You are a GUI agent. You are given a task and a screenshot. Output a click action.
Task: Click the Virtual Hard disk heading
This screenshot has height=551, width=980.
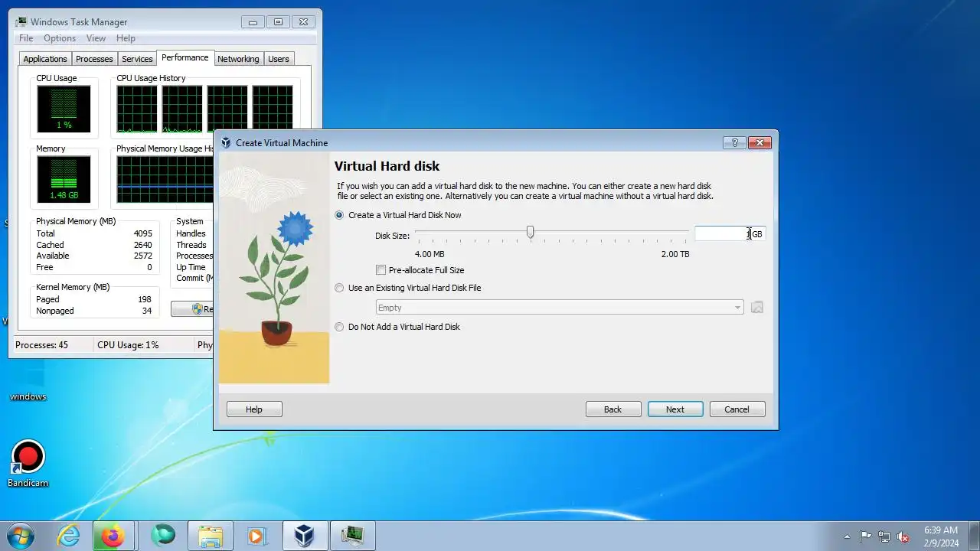coord(387,166)
